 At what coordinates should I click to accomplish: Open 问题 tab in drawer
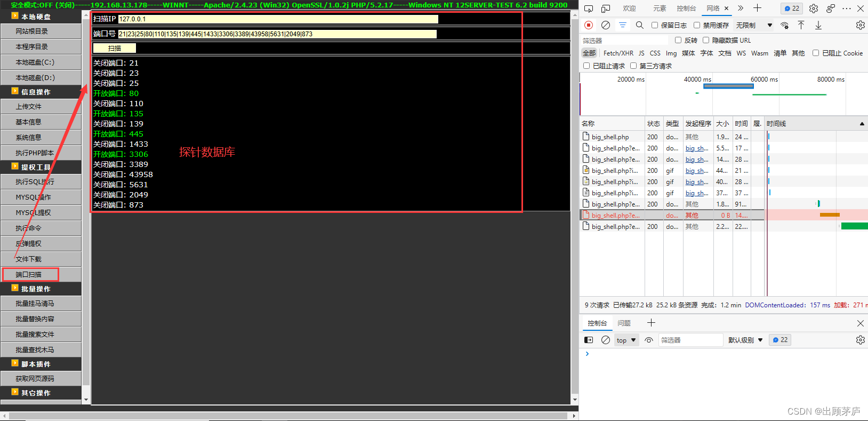[x=624, y=323]
